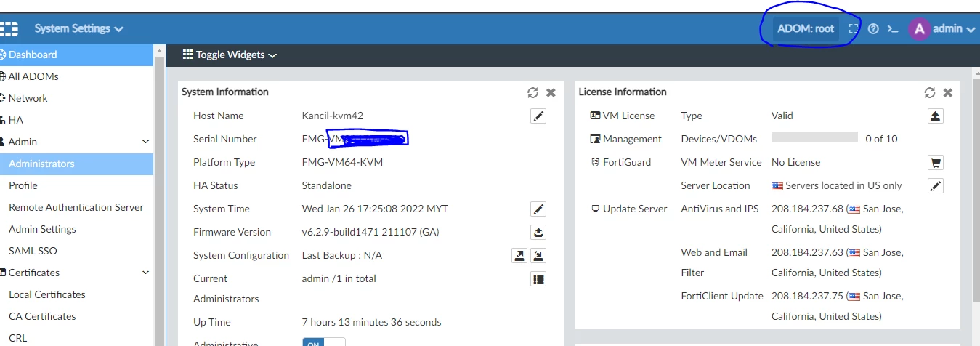Click firmware version v6.2.9-build1471 text

(370, 232)
